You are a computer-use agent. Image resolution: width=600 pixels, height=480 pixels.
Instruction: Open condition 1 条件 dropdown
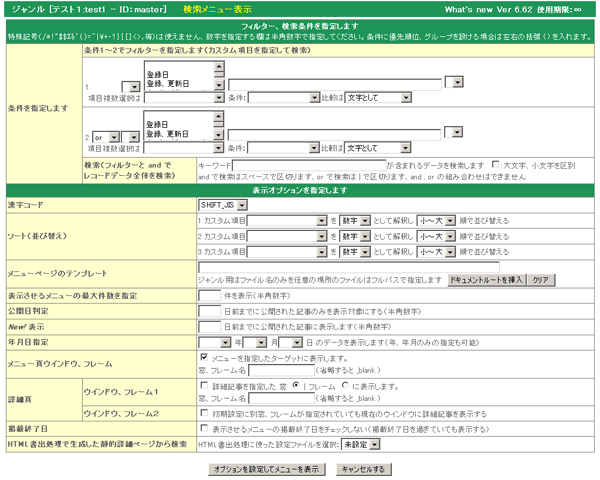284,98
